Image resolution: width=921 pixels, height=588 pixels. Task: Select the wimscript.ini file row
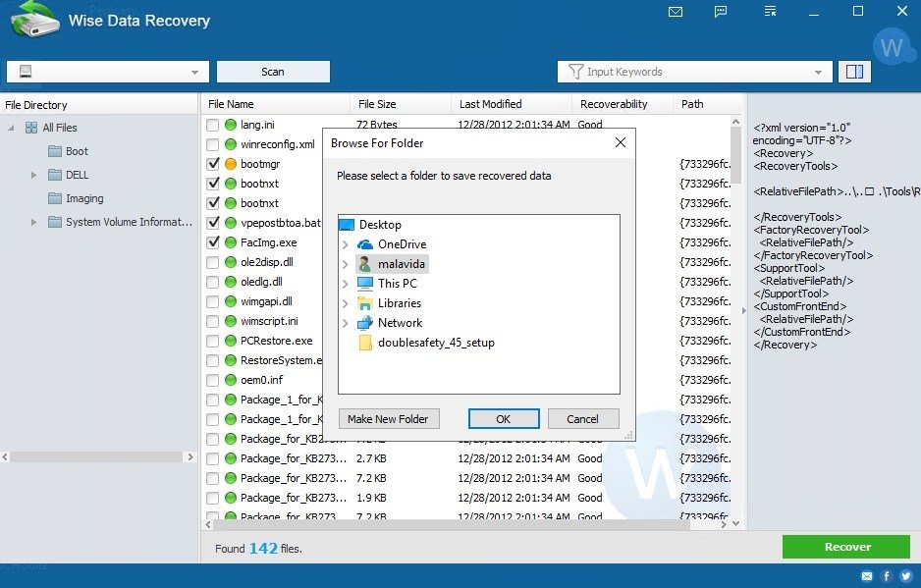coord(269,321)
